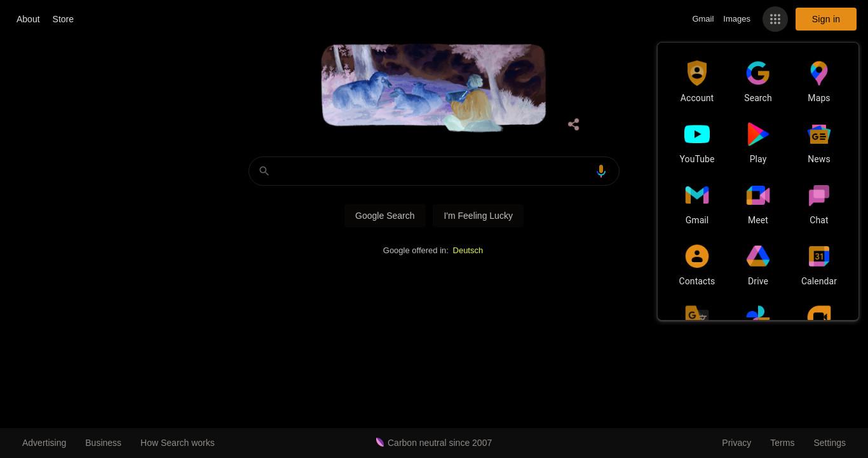Screen dimensions: 868x458
Task: Open the Google apps grid launcher
Action: point(775,19)
